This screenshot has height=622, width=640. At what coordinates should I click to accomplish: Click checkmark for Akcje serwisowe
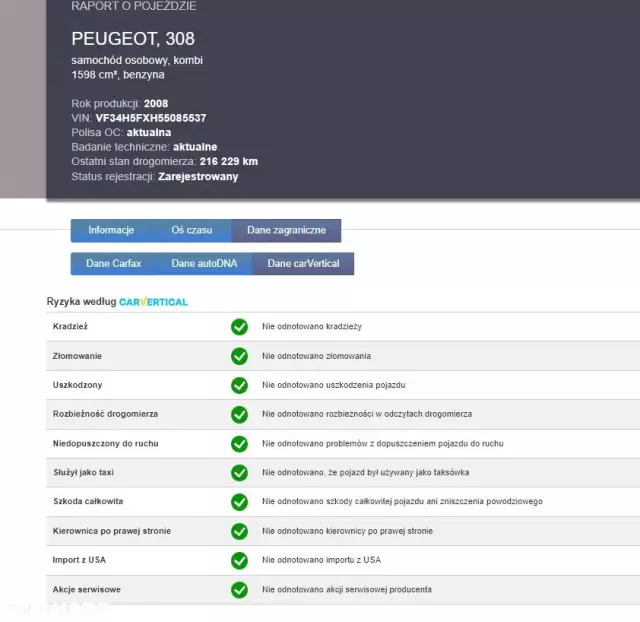[239, 590]
